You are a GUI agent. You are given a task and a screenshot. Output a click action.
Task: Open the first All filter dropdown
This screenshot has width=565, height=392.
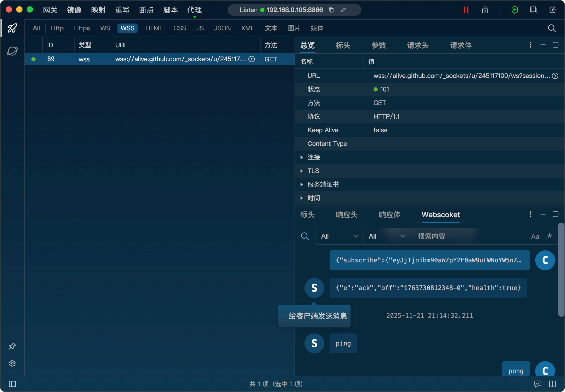click(339, 237)
